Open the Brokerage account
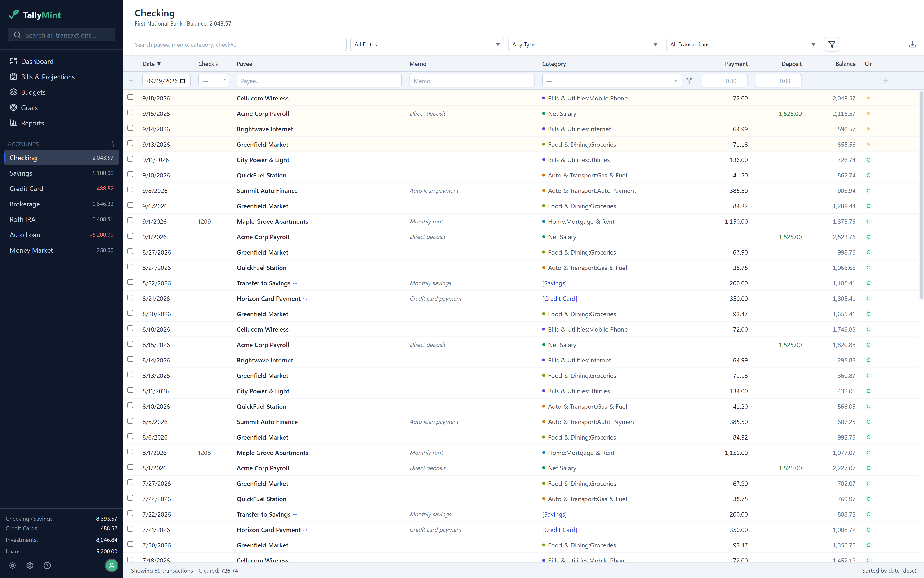924x578 pixels. coord(61,204)
